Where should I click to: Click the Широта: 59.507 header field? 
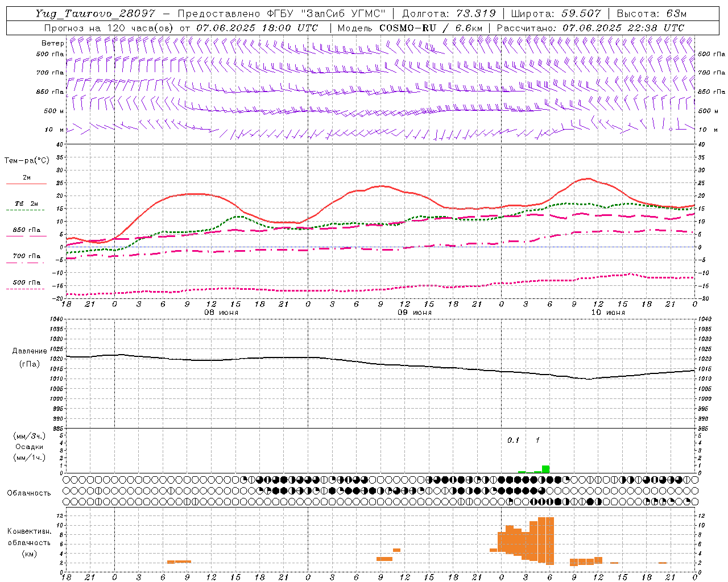[x=556, y=14]
